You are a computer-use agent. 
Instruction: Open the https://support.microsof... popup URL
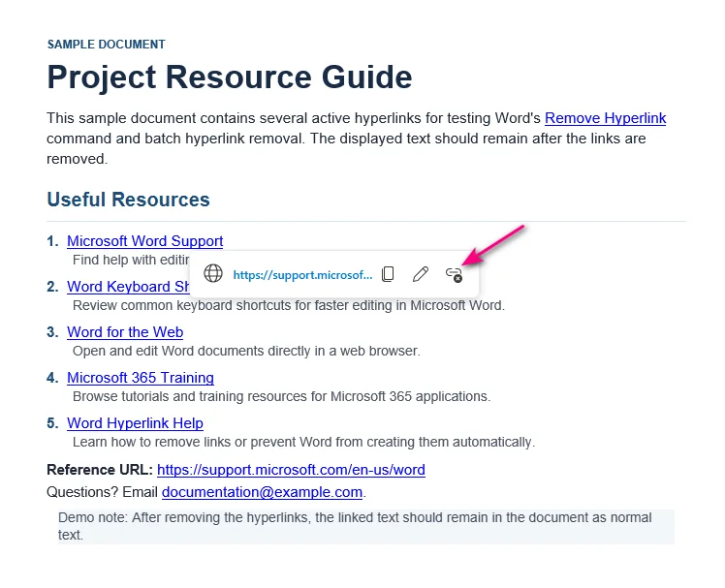pos(302,275)
